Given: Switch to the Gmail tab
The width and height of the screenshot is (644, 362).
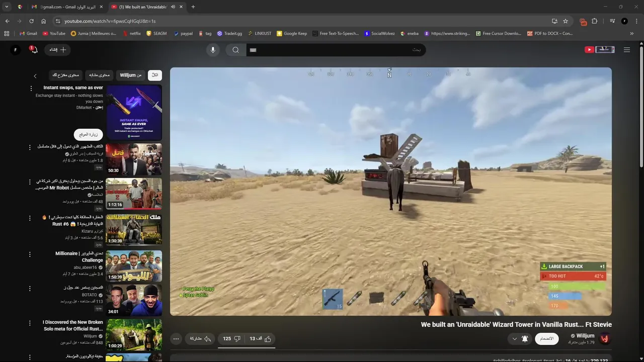Looking at the screenshot, I should click(66, 7).
